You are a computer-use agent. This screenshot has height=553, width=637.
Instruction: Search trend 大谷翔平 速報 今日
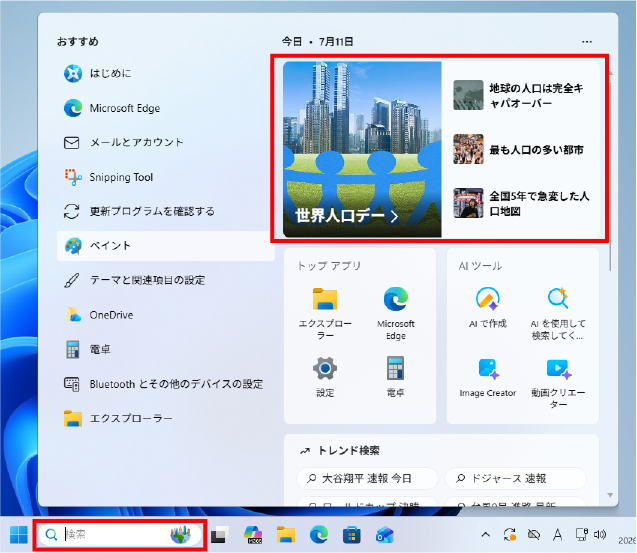pos(367,479)
